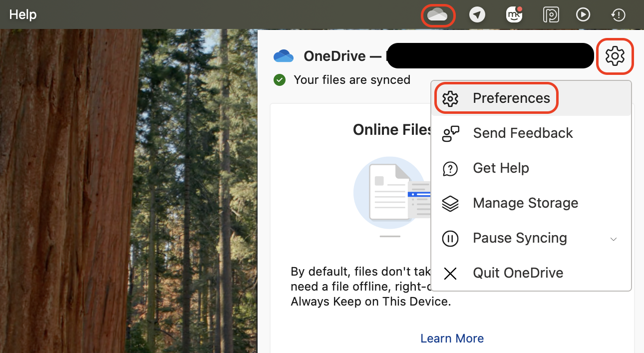Select Preferences from the menu

512,98
